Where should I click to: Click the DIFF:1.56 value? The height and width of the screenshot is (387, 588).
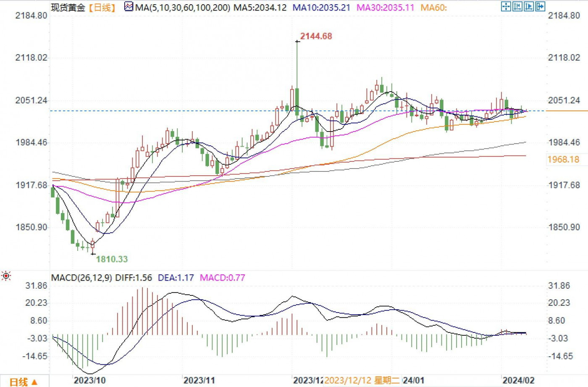(134, 278)
